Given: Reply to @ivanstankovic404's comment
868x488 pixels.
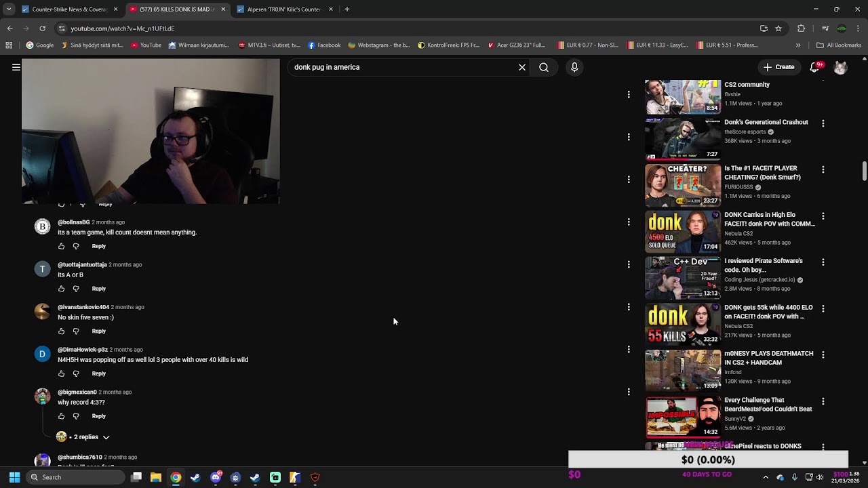Looking at the screenshot, I should [98, 331].
